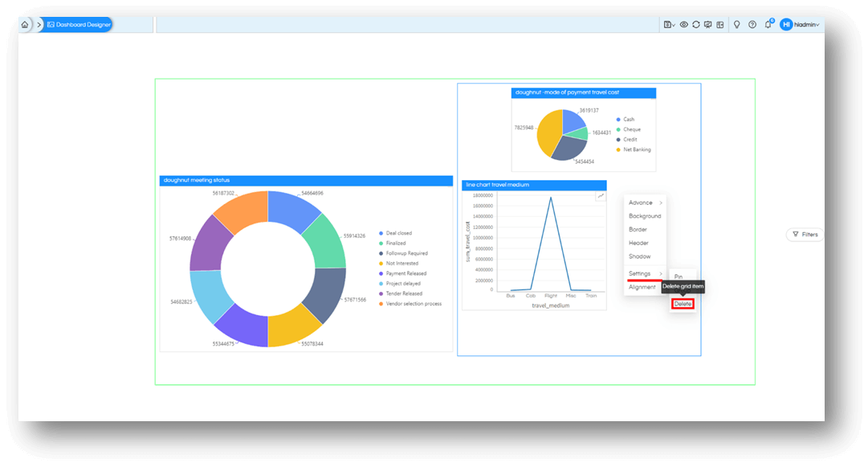Open presentation mode icon

pyautogui.click(x=708, y=24)
